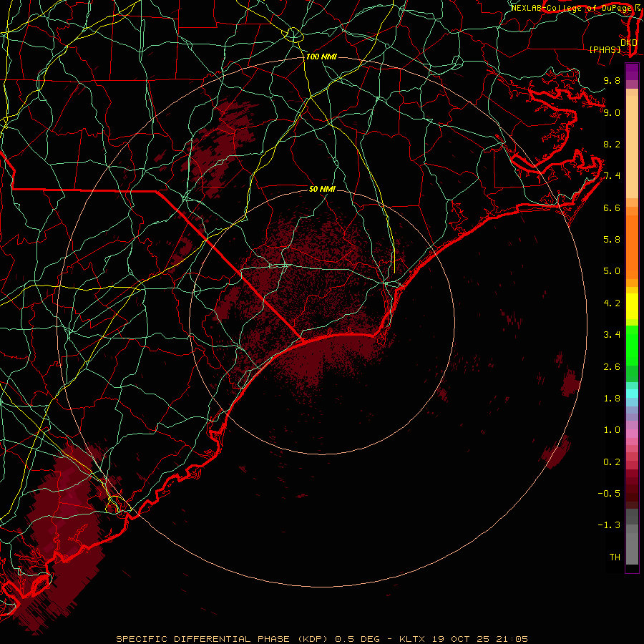644x644 pixels.
Task: Click the 8.2 value on the color scale
Action: [612, 144]
